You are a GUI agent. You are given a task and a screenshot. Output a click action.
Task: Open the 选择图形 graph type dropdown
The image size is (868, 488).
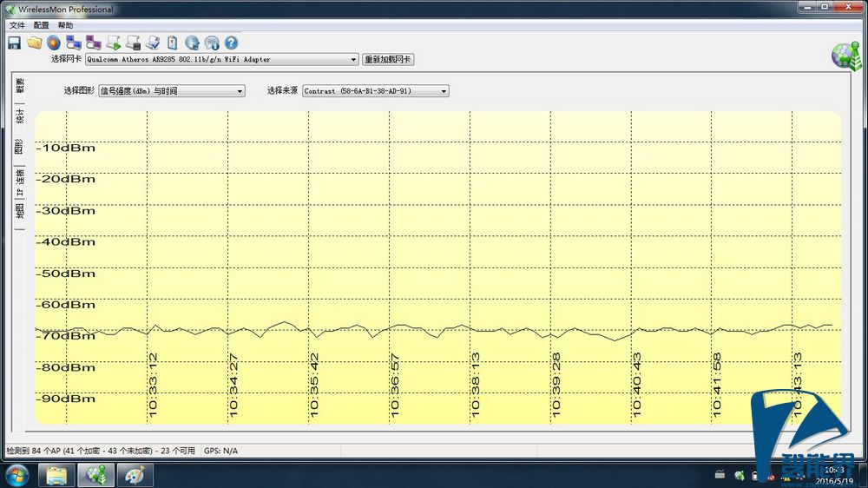(x=240, y=91)
